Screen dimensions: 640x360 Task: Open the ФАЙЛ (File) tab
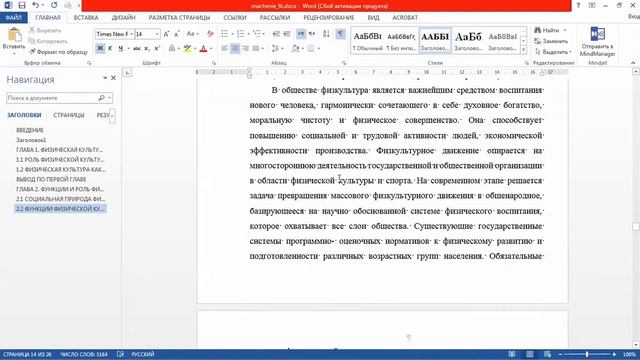(13, 18)
